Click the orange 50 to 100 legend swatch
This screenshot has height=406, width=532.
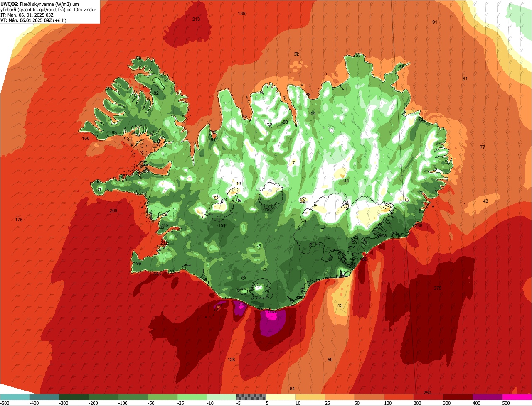[x=369, y=397]
